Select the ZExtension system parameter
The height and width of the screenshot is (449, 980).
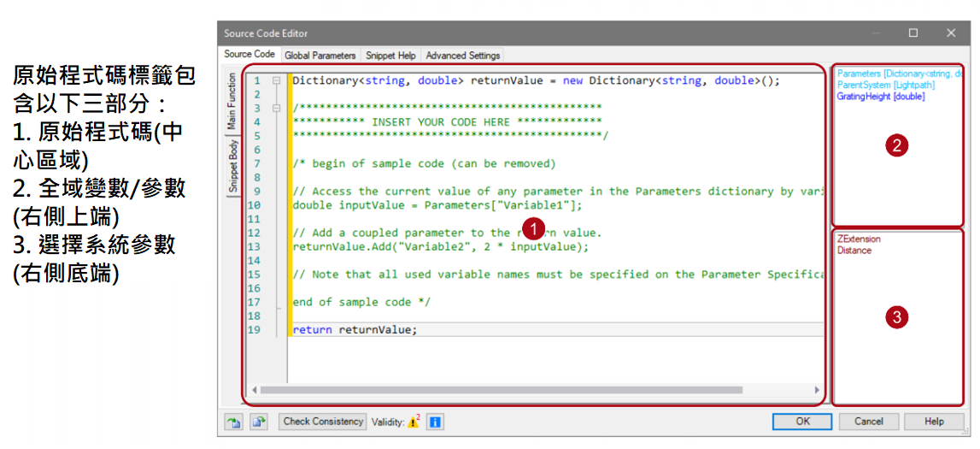(x=858, y=239)
